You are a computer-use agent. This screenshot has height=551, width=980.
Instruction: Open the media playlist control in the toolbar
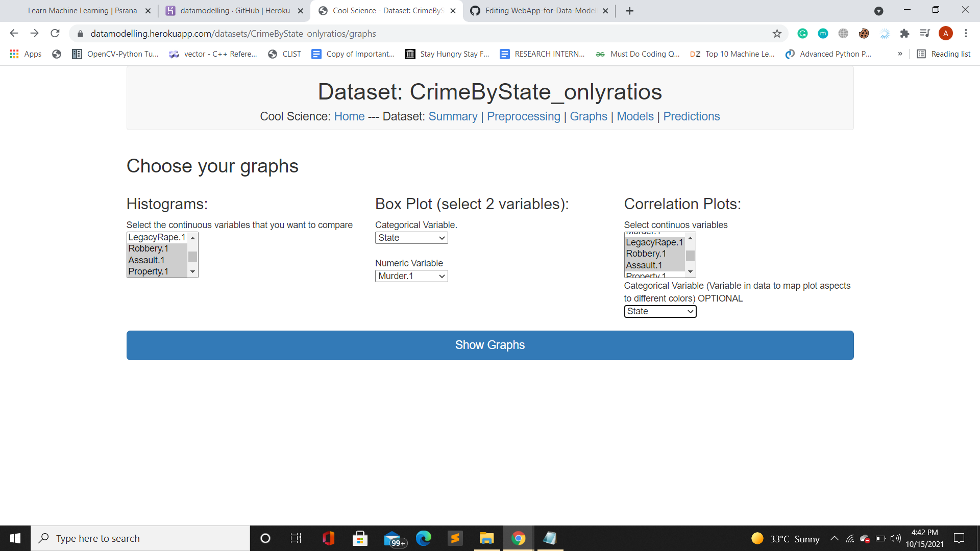(925, 33)
